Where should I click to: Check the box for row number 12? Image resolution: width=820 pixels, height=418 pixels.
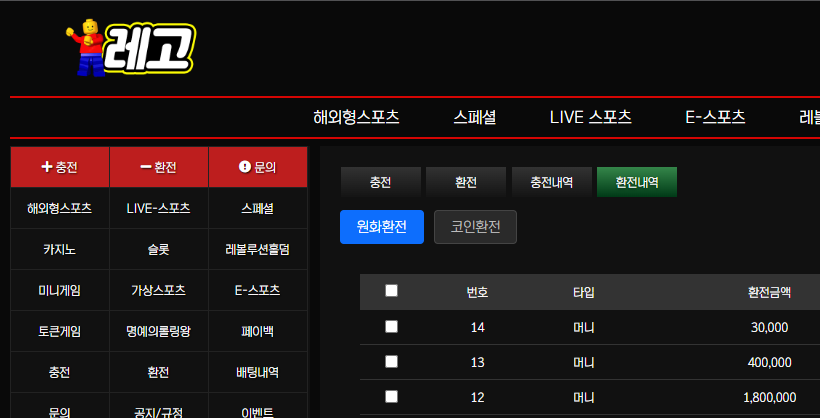391,397
